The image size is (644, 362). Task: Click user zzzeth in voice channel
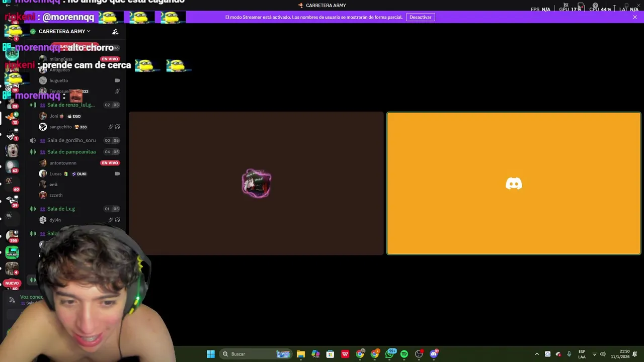point(56,195)
